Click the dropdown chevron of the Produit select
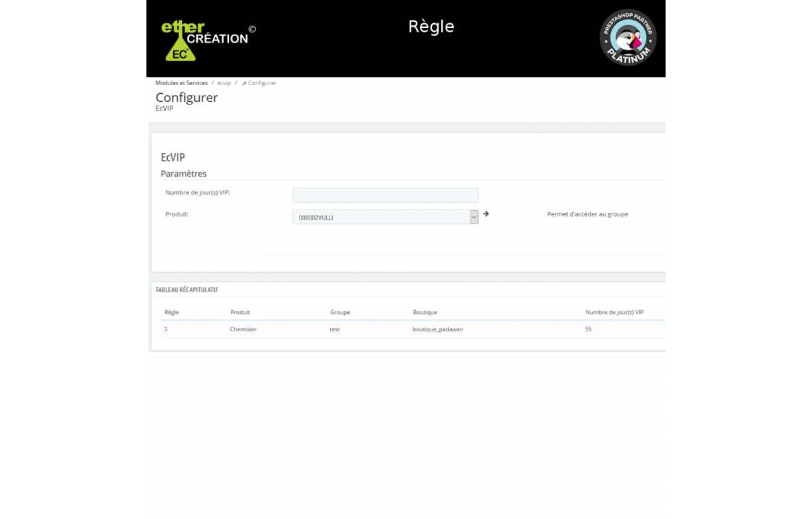 pos(474,217)
